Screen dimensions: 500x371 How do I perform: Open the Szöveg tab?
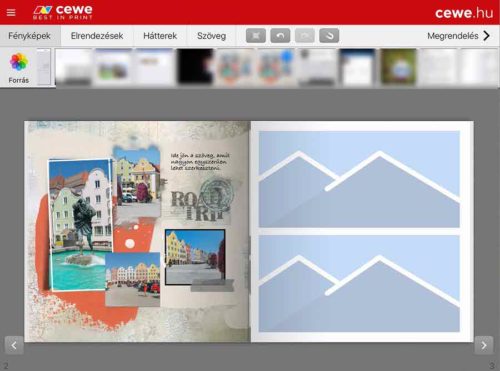tap(211, 36)
